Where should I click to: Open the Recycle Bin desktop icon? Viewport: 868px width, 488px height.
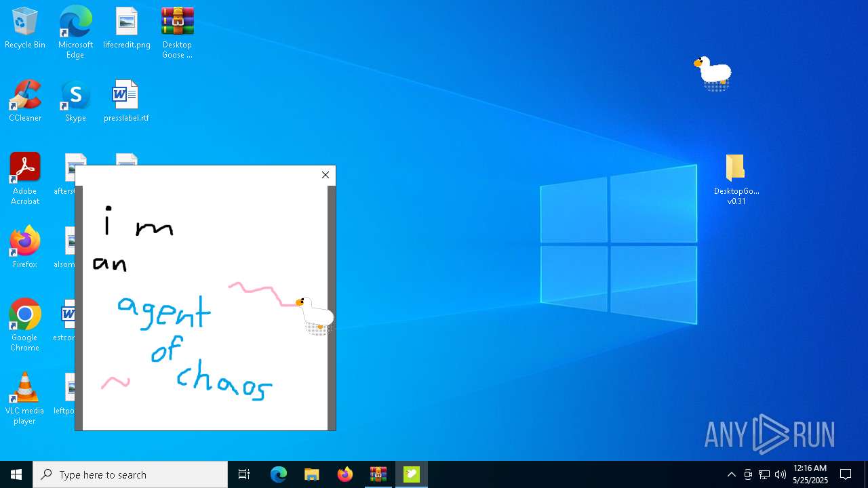pos(25,28)
